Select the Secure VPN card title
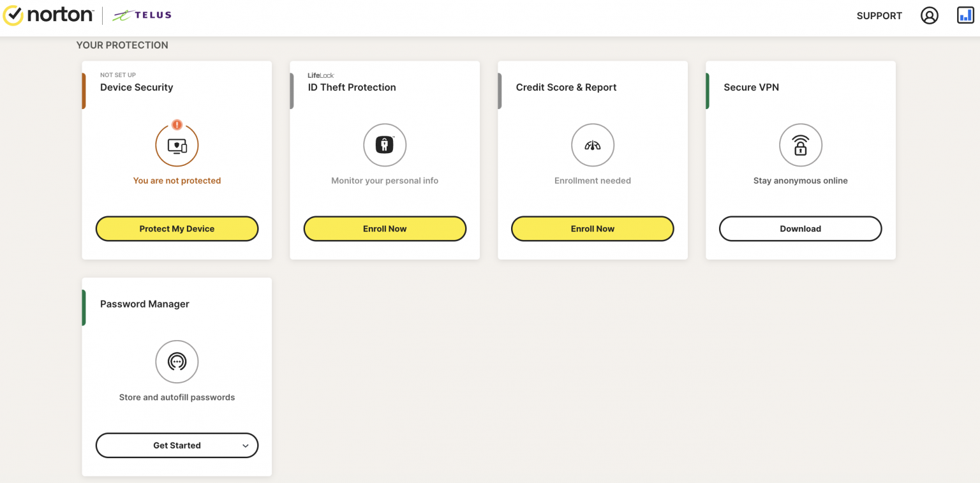The width and height of the screenshot is (980, 483). [751, 87]
